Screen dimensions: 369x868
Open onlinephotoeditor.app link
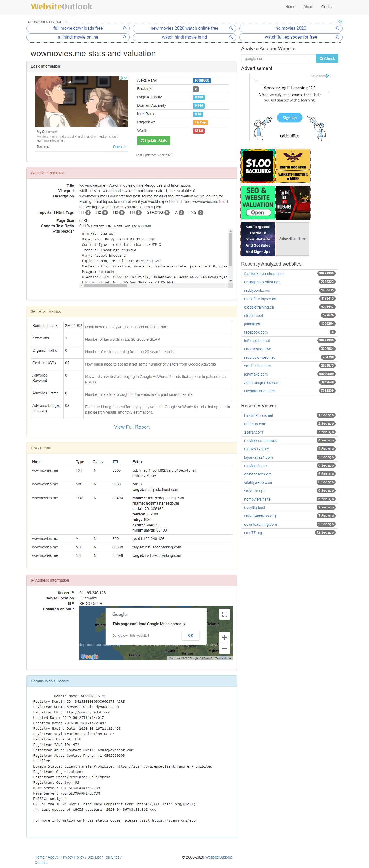(x=262, y=282)
